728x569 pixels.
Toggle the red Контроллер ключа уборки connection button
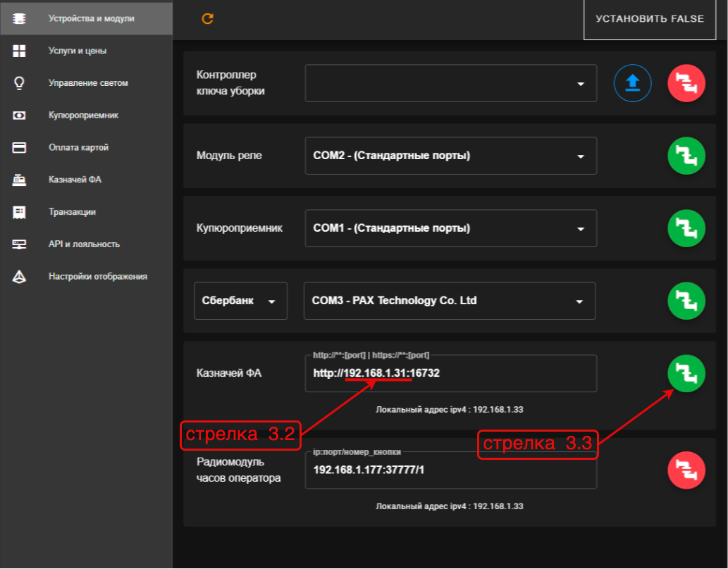click(x=686, y=83)
